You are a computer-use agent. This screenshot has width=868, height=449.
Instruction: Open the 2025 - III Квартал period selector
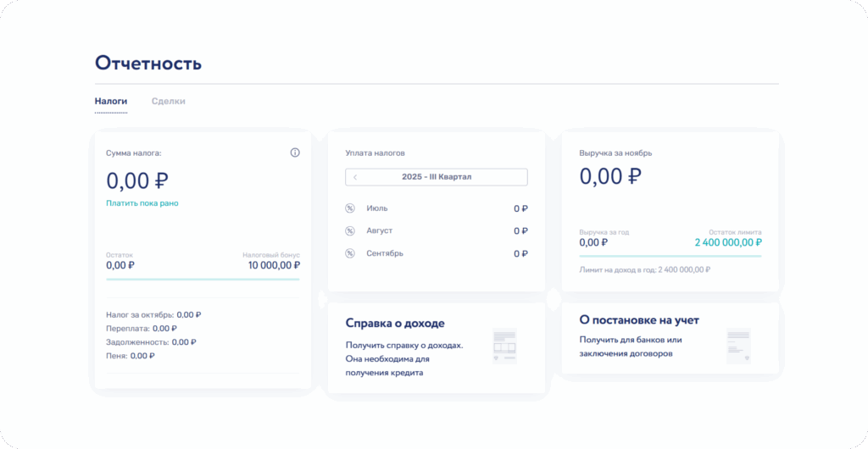tap(437, 177)
